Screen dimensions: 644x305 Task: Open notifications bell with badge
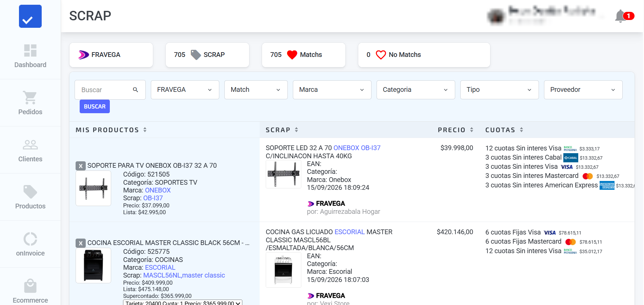coord(624,16)
